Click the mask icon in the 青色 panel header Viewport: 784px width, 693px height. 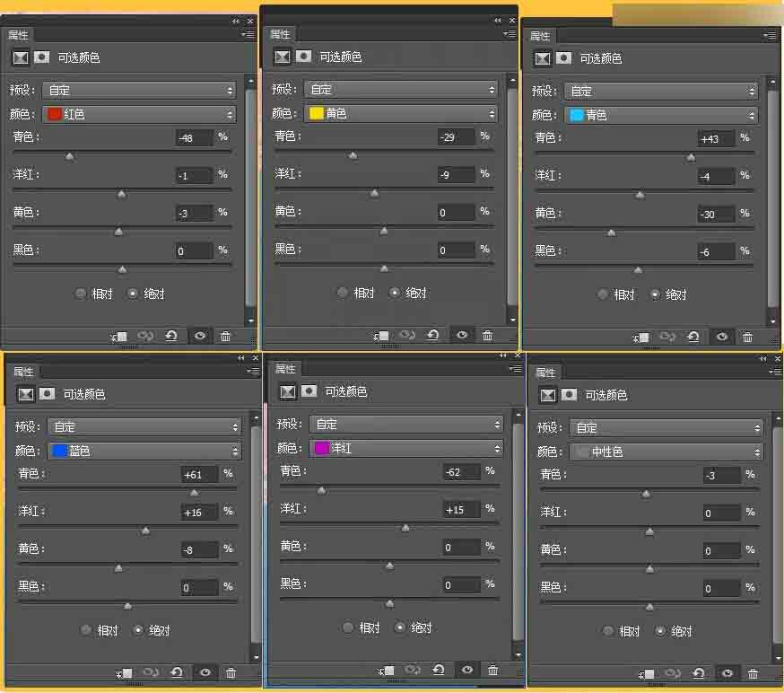(x=563, y=58)
